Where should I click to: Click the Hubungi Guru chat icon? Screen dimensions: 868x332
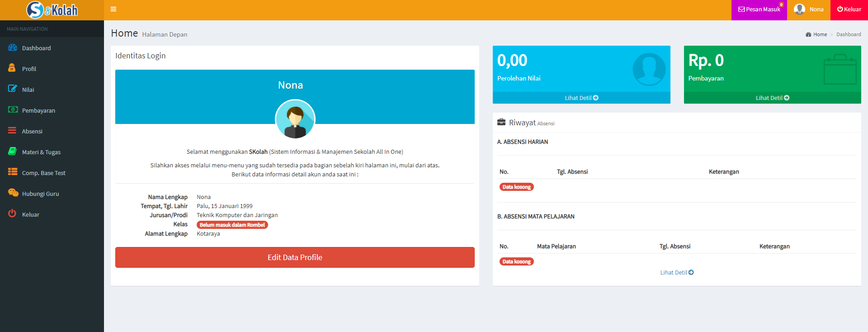coord(13,193)
